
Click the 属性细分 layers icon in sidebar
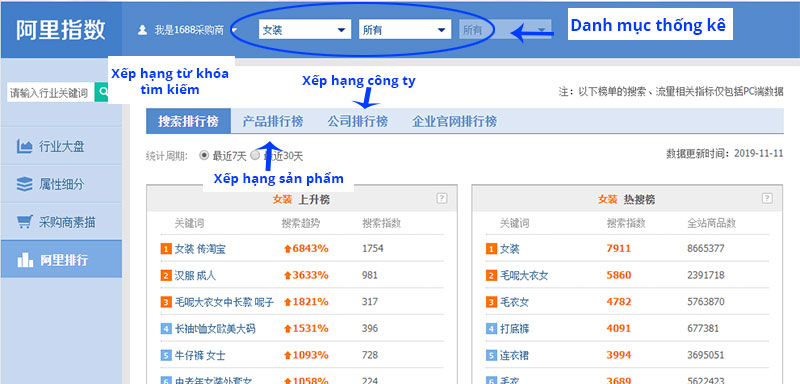click(x=24, y=184)
